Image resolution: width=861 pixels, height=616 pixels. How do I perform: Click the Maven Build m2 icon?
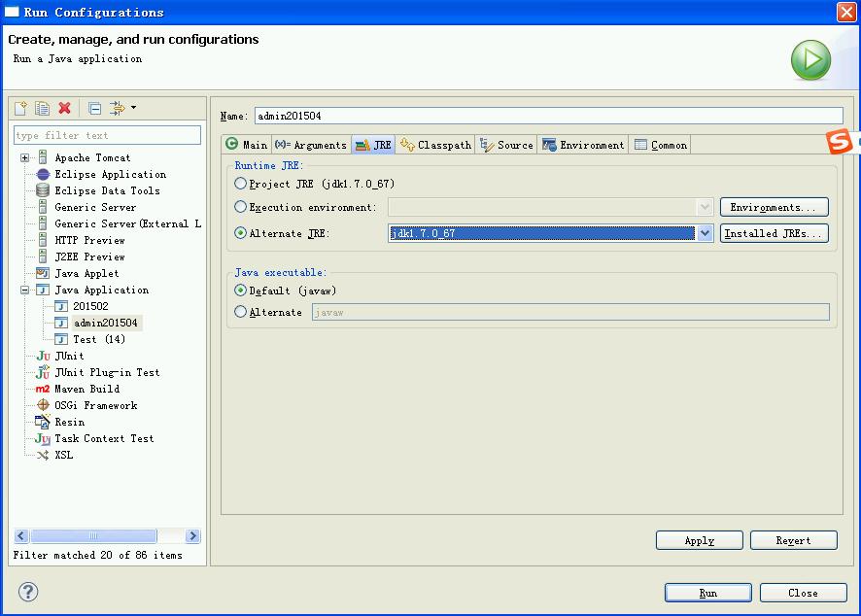coord(43,389)
